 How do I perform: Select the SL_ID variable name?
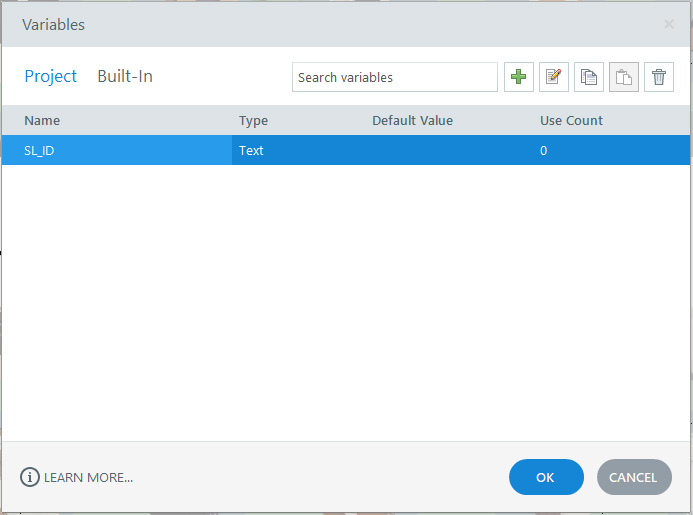coord(38,150)
